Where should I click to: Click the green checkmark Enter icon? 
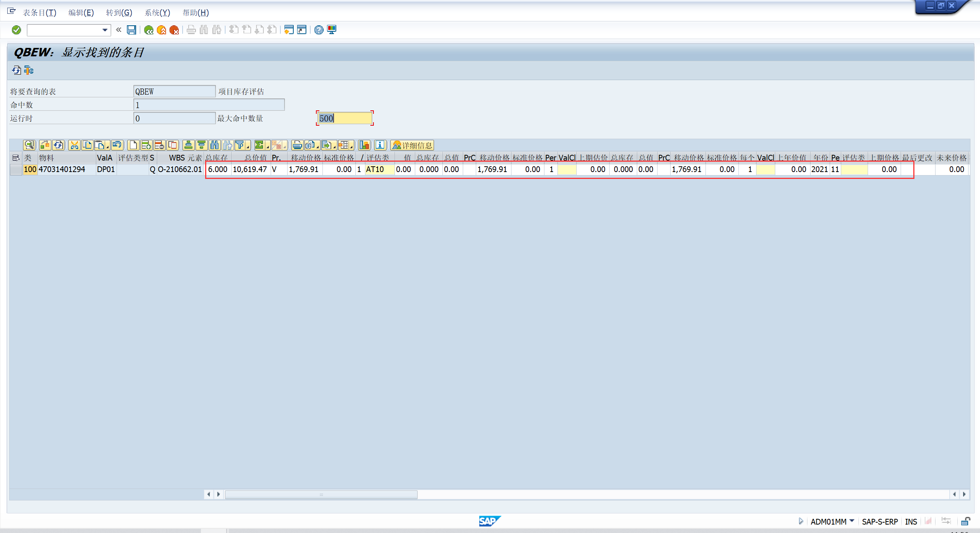[16, 30]
